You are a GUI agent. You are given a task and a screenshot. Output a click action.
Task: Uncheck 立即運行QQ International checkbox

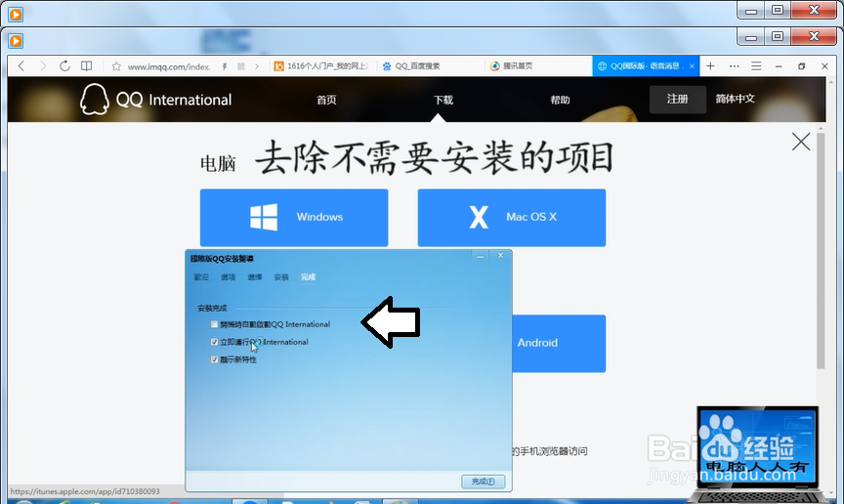pyautogui.click(x=214, y=342)
